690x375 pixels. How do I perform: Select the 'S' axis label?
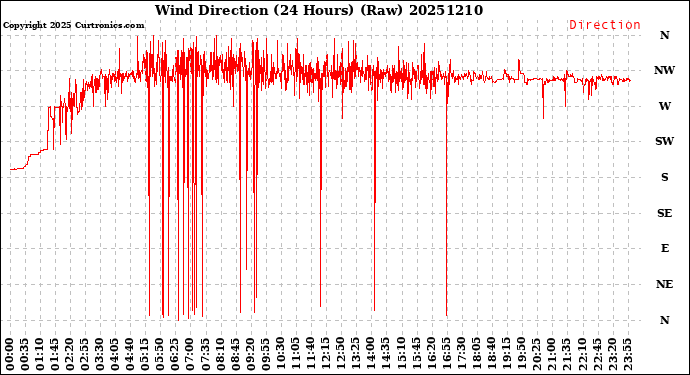(x=665, y=177)
